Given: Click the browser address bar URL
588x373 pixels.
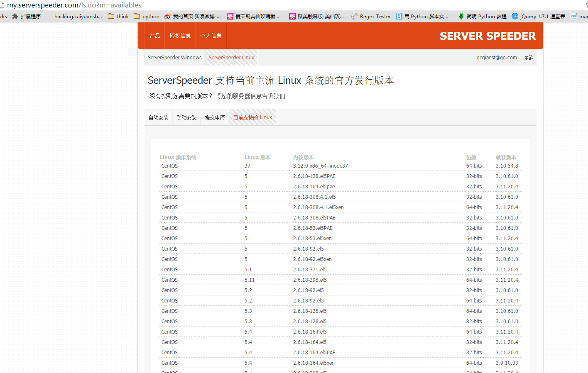Looking at the screenshot, I should tap(74, 5).
